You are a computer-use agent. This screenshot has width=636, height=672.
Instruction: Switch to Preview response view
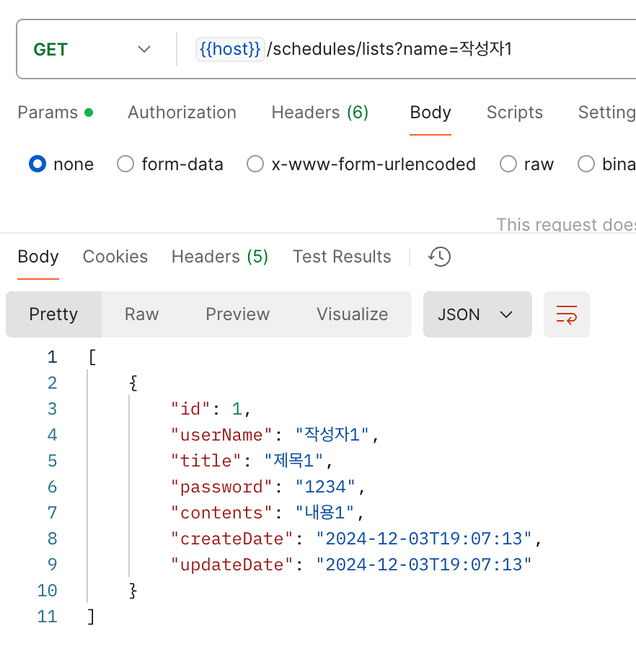tap(238, 314)
